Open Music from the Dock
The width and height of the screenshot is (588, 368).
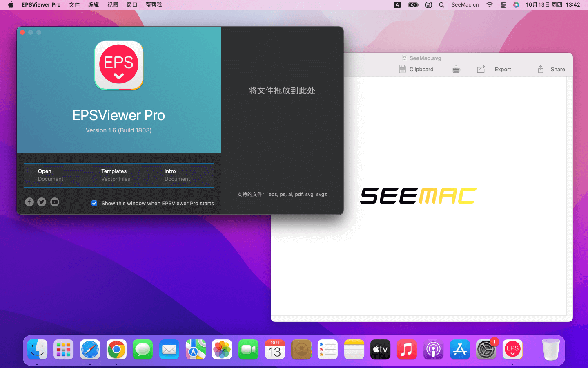pyautogui.click(x=407, y=350)
